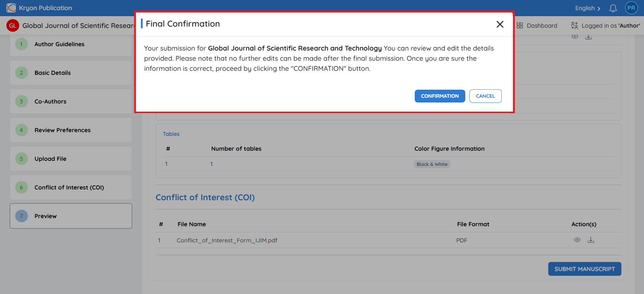
Task: Go to step 1 Author Guidelines
Action: (71, 44)
